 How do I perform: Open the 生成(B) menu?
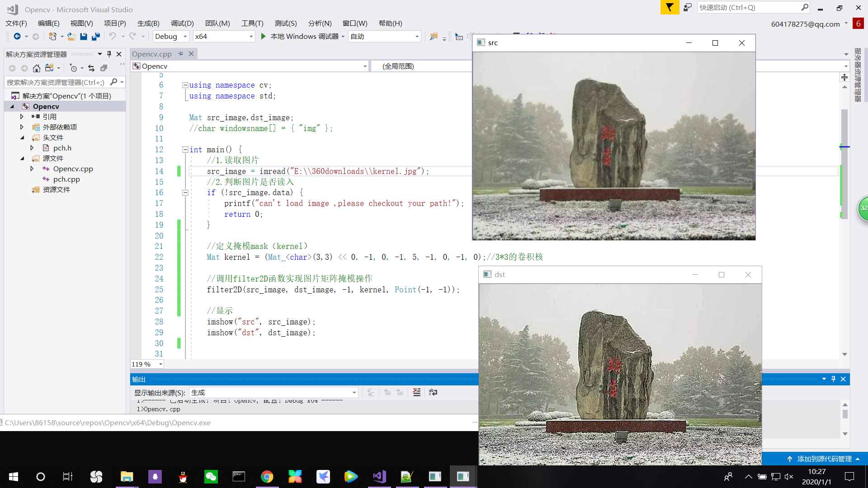[148, 23]
